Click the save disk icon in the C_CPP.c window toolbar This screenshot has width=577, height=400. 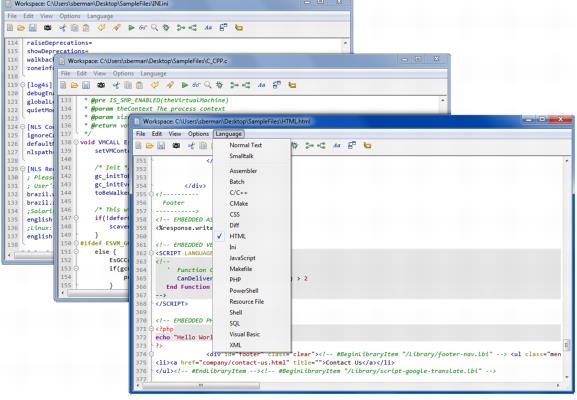point(86,85)
